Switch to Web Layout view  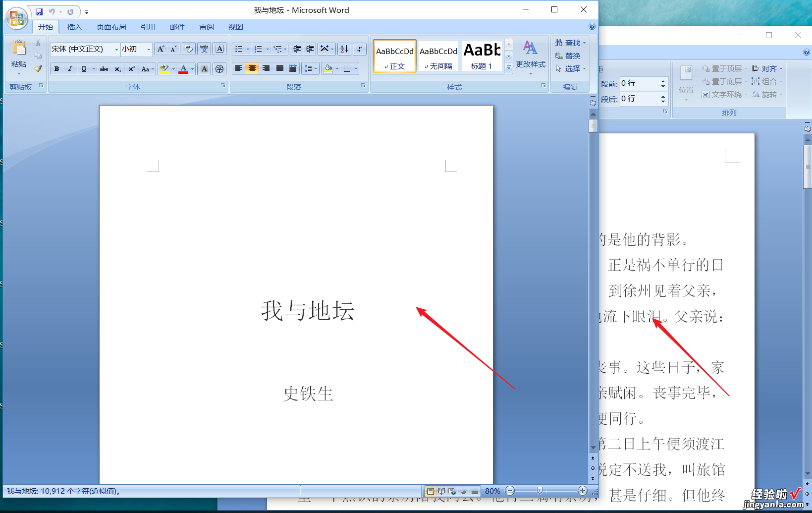click(x=452, y=491)
